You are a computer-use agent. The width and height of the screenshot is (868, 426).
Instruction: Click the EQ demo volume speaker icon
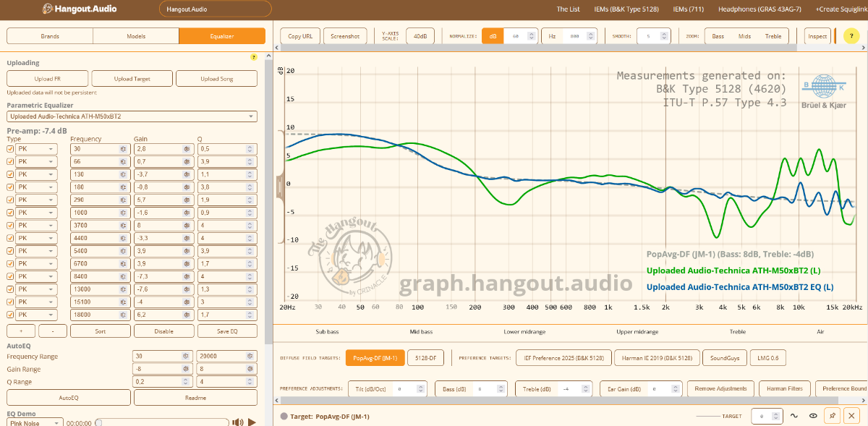pyautogui.click(x=237, y=422)
